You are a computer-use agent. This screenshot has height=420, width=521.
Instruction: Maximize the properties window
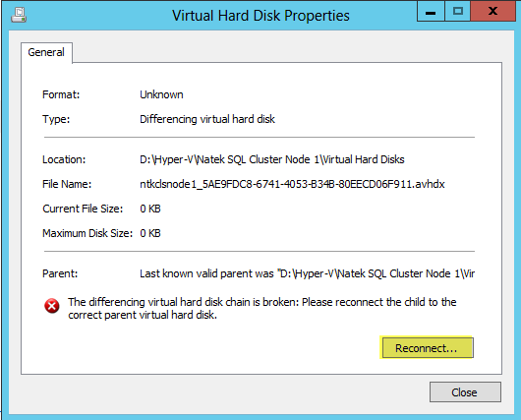point(457,11)
